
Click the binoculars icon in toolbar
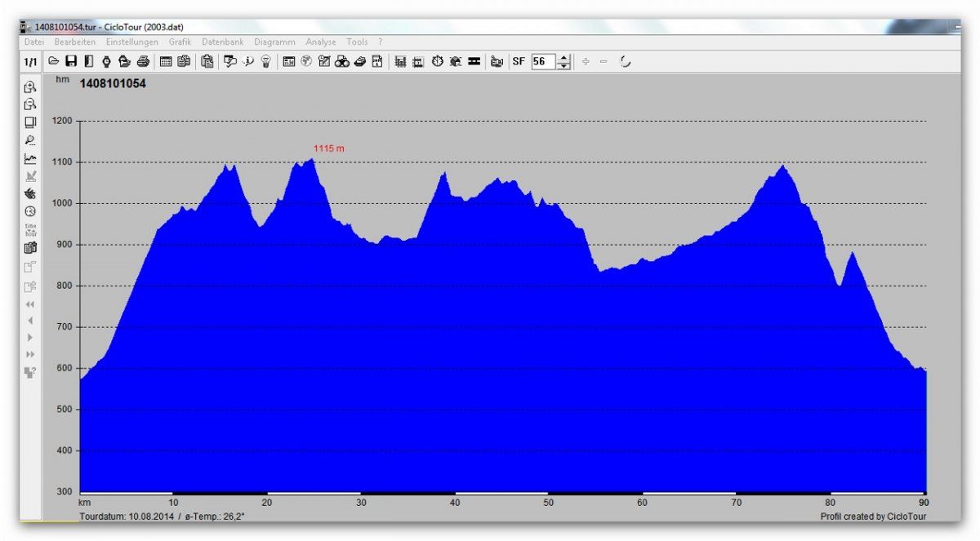pyautogui.click(x=342, y=61)
